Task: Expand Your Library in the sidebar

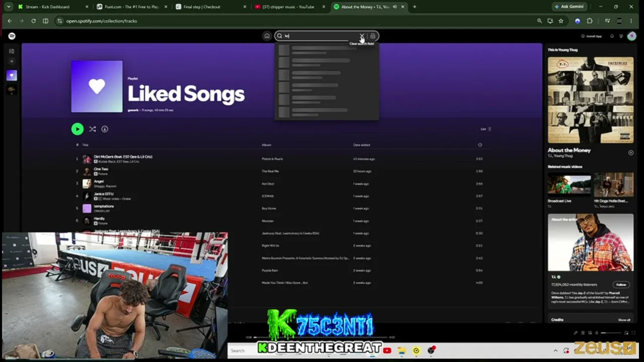Action: click(12, 51)
